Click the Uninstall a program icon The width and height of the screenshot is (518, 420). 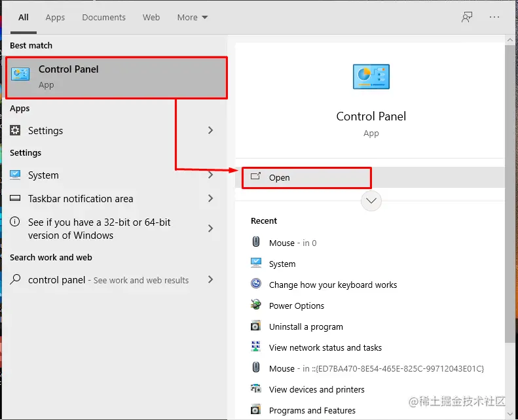point(255,326)
